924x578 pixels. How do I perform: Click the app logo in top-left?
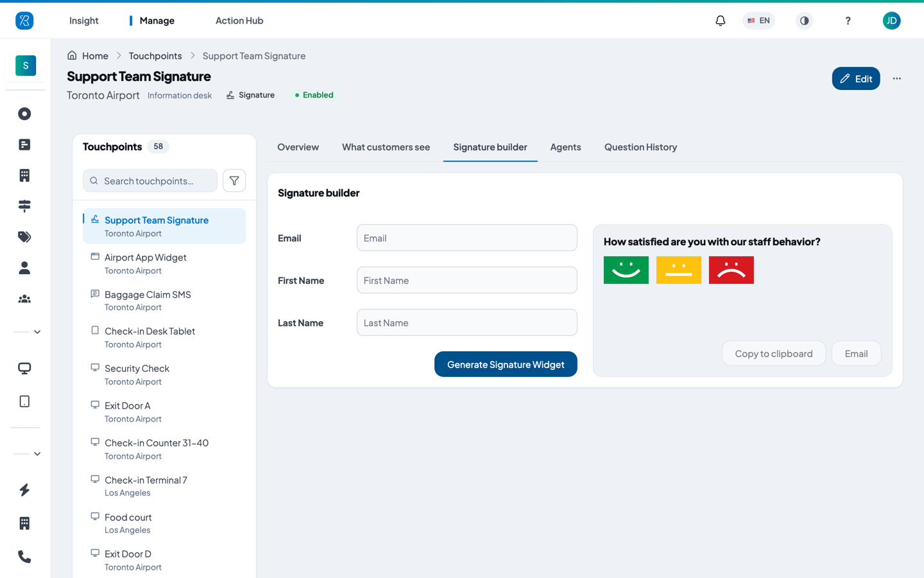[x=24, y=21]
